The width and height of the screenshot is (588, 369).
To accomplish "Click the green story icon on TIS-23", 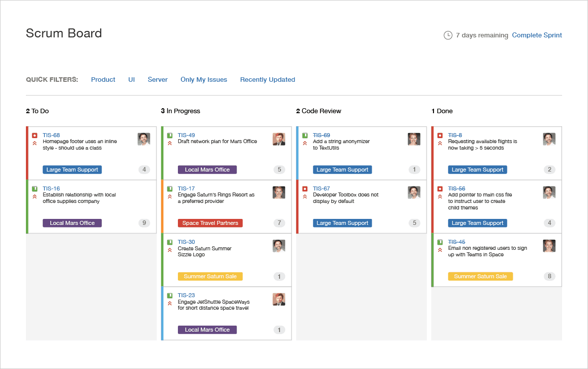I will tap(170, 296).
